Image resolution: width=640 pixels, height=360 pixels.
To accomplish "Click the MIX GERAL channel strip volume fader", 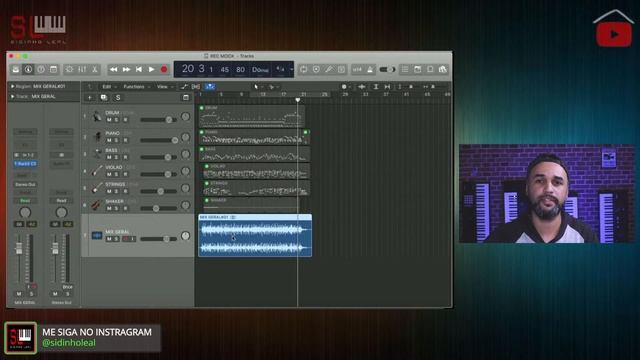I will [x=19, y=249].
